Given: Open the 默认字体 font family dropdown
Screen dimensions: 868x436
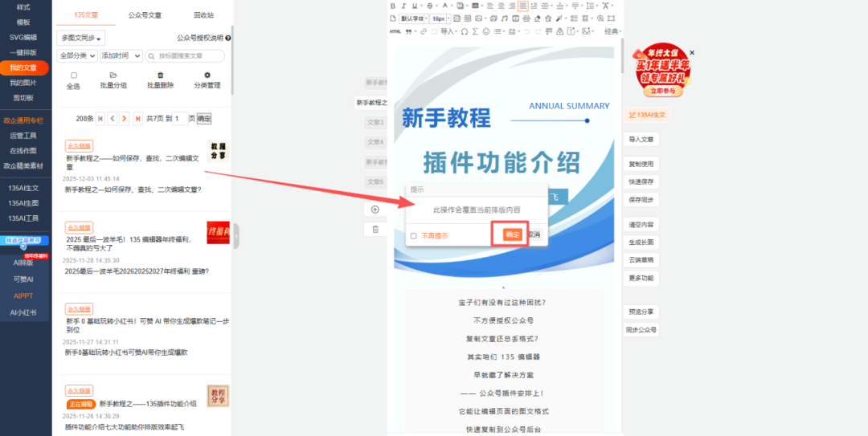Looking at the screenshot, I should [x=414, y=18].
